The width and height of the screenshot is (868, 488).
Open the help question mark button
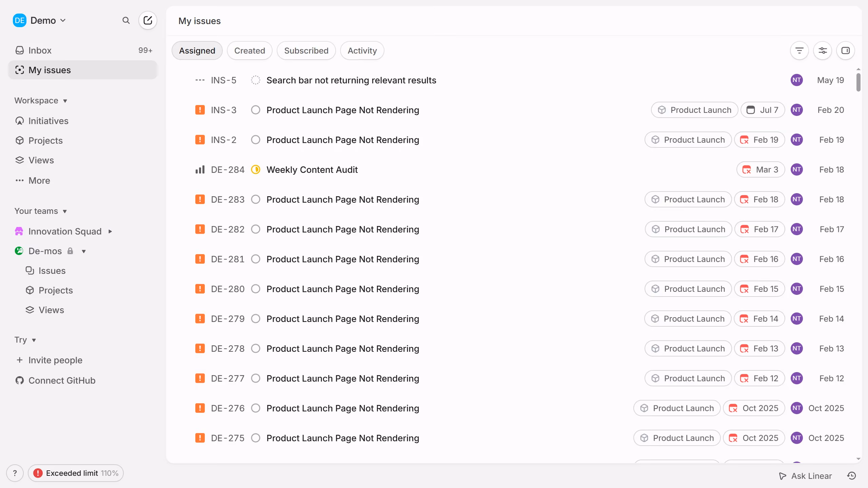point(15,473)
